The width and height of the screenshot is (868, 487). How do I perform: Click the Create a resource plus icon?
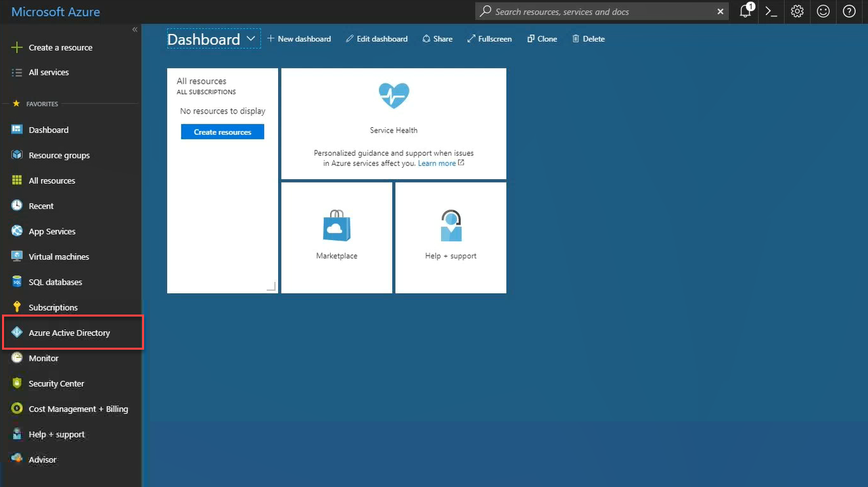[x=17, y=47]
